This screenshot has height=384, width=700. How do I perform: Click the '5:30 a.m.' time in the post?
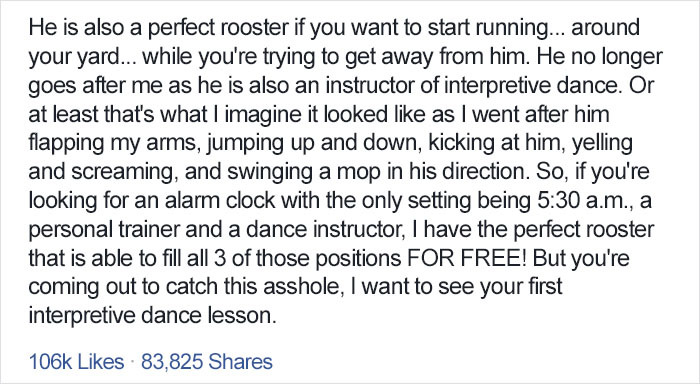tap(585, 200)
